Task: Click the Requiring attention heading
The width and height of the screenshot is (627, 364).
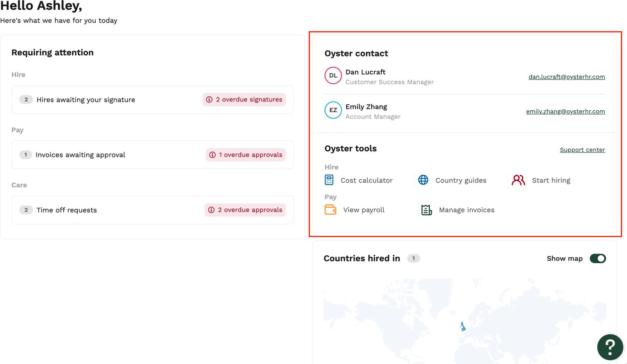Action: (x=53, y=53)
